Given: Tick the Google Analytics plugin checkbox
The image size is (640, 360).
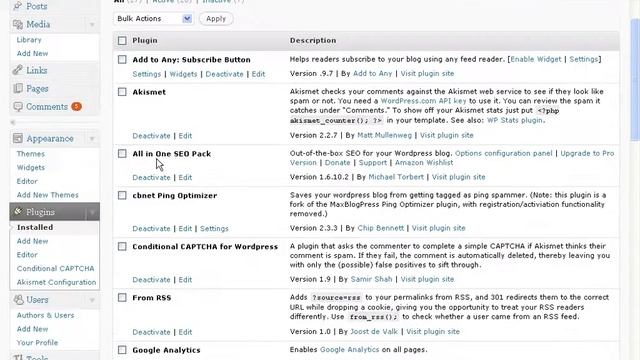Looking at the screenshot, I should (122, 350).
